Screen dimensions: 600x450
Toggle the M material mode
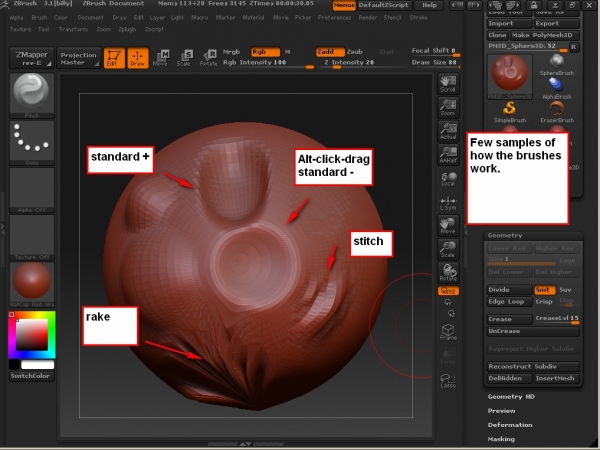[x=287, y=52]
